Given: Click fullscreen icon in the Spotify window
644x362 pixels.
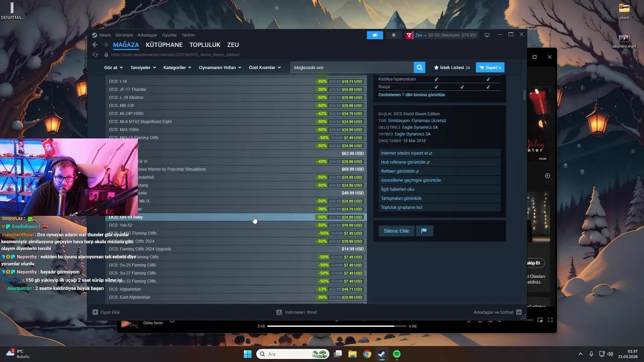Looking at the screenshot, I should 550,320.
